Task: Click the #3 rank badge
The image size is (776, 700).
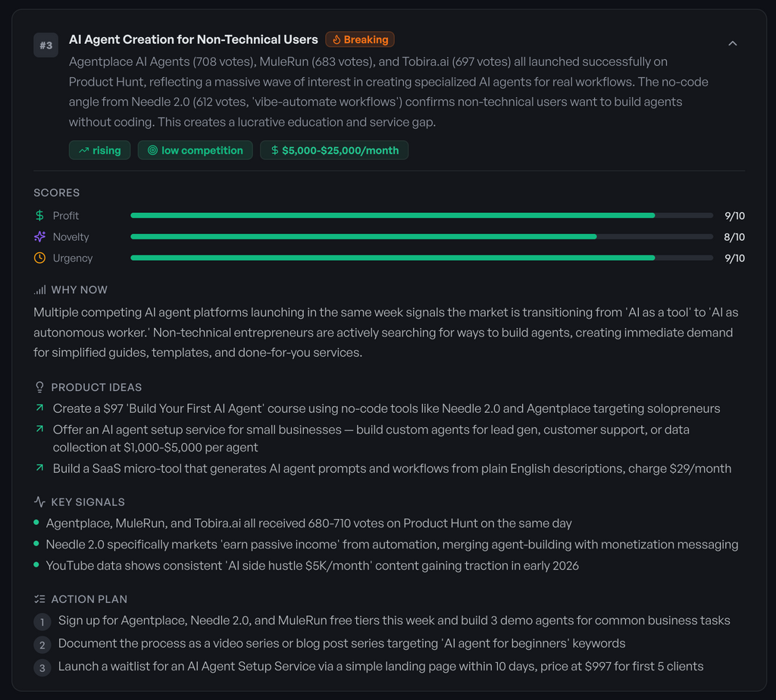Action: (46, 45)
